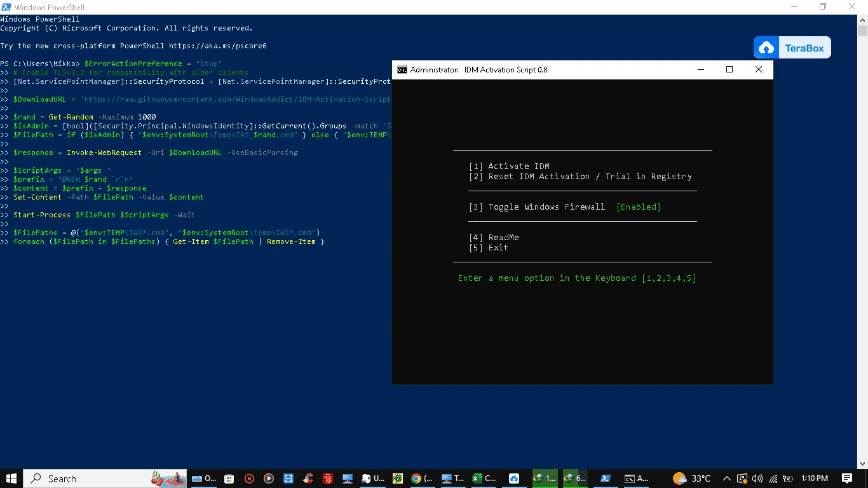Open the blue monitor icon left of the 'U...' item

348,478
